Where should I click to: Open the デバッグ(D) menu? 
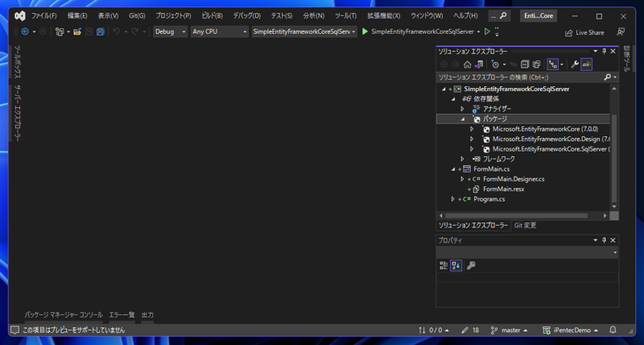(247, 16)
